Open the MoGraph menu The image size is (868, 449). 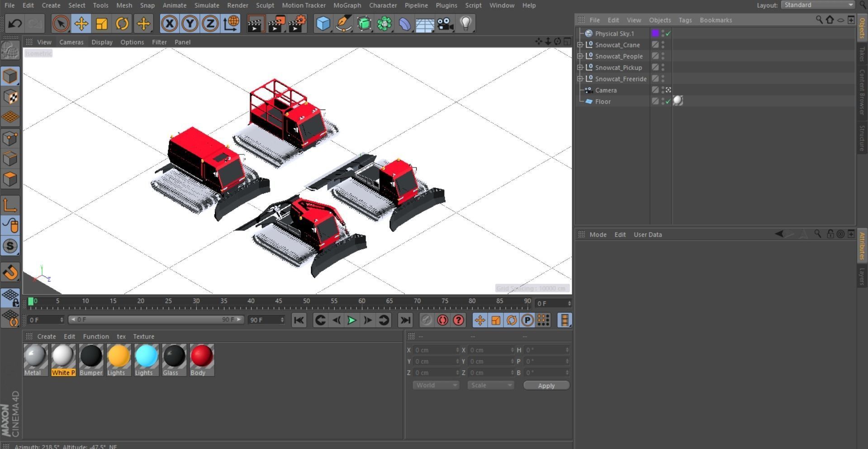[x=347, y=5]
